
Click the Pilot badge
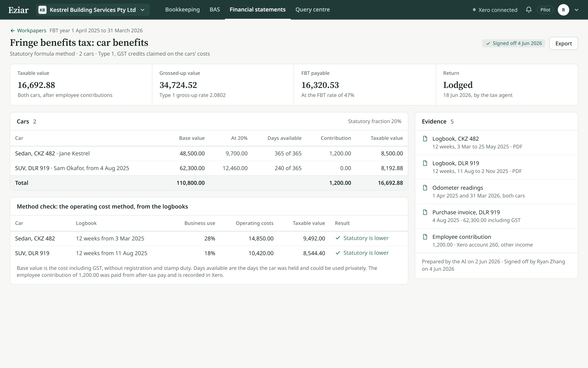pos(545,10)
